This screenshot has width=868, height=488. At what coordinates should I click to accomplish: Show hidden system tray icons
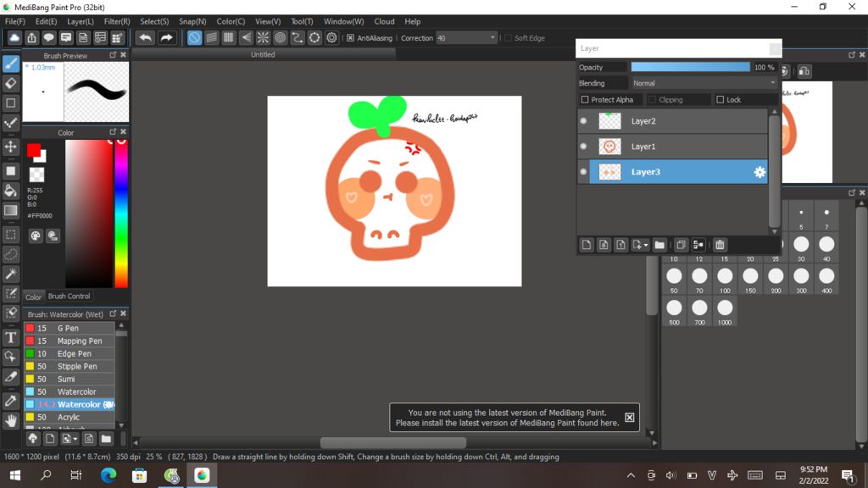point(631,475)
